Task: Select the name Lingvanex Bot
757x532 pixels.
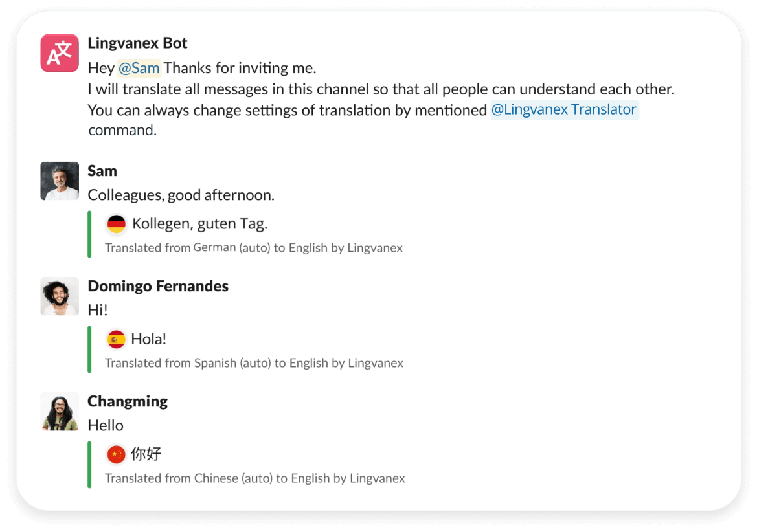Action: [x=138, y=43]
